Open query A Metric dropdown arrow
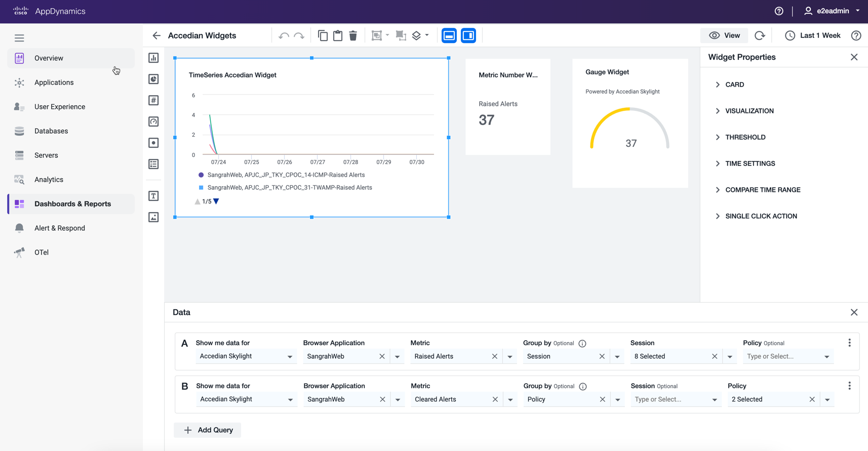This screenshot has width=868, height=451. click(510, 356)
